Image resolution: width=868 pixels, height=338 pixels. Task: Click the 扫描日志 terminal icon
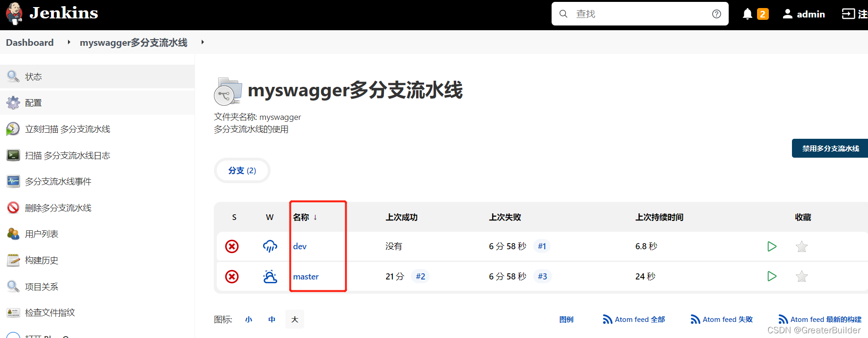coord(13,155)
